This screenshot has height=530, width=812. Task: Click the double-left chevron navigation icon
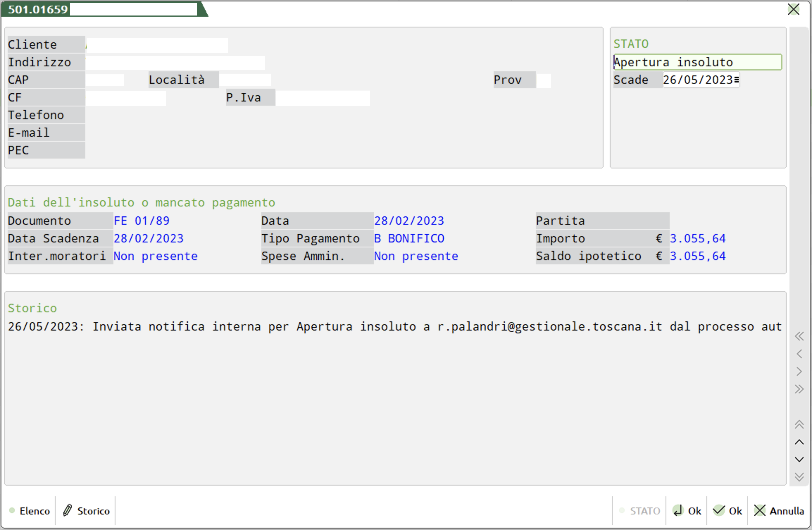coord(799,336)
